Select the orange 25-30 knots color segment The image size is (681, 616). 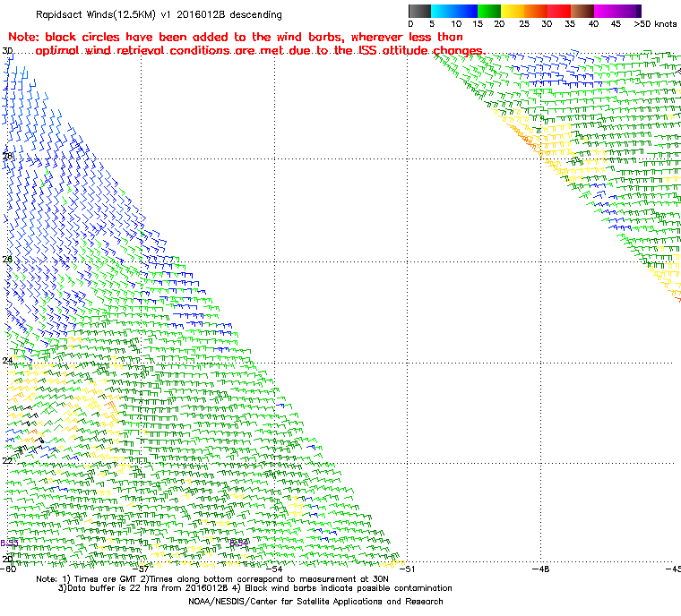tap(536, 11)
